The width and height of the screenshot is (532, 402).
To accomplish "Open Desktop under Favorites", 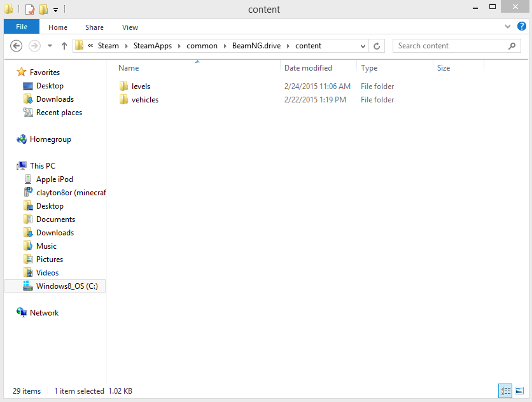I will pos(50,86).
